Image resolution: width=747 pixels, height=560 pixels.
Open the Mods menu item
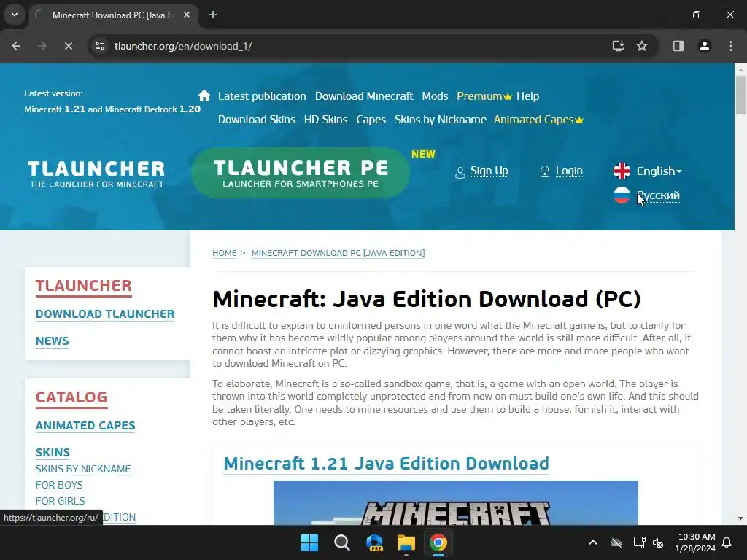pyautogui.click(x=435, y=96)
